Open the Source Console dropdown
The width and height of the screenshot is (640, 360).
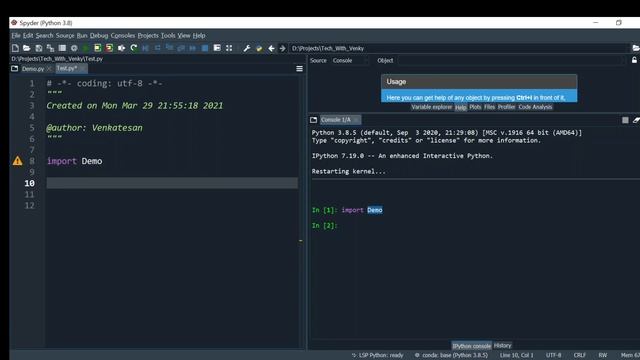pos(350,60)
